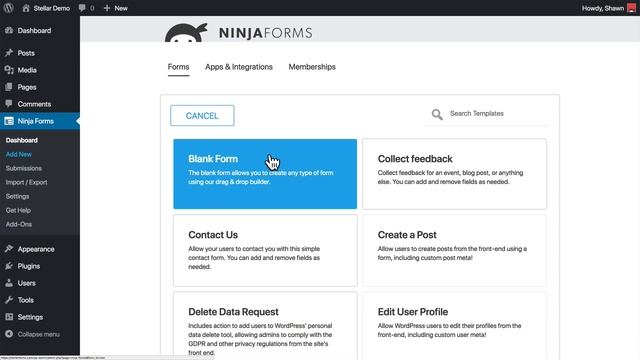Open the Submissions submenu link

click(x=24, y=168)
